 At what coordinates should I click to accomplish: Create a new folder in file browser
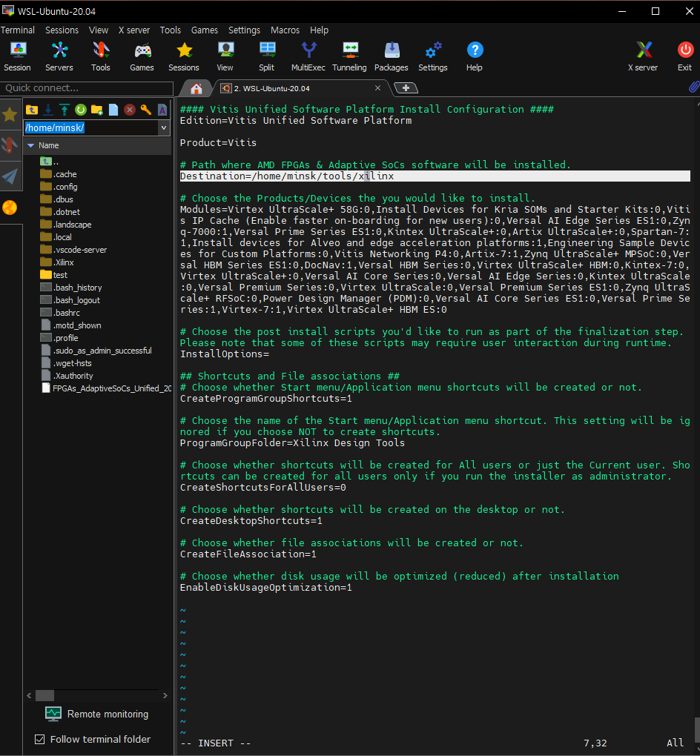pos(97,110)
